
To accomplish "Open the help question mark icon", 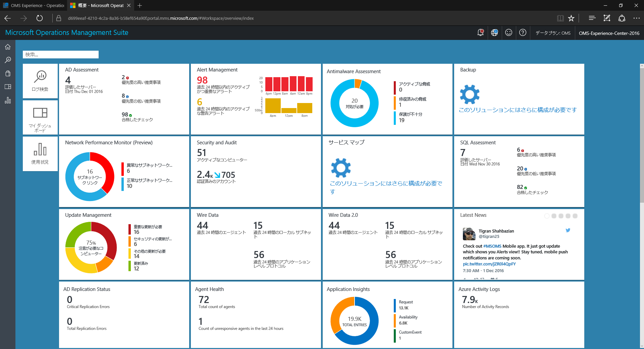I will (x=523, y=33).
